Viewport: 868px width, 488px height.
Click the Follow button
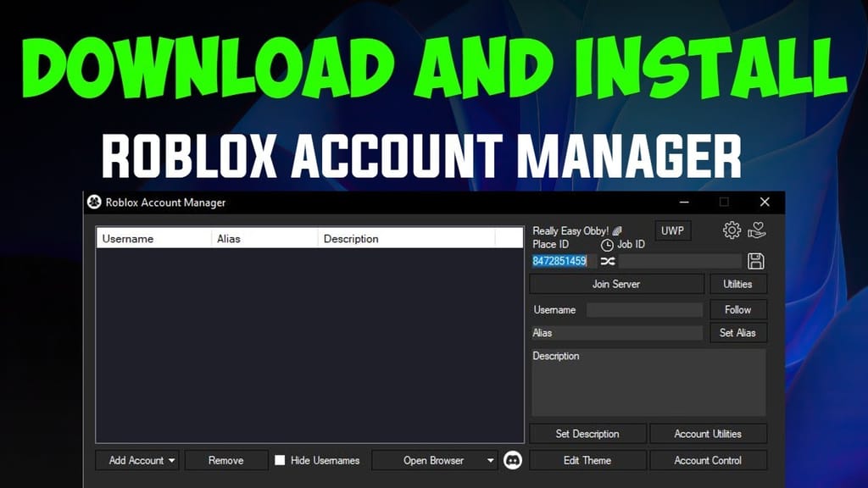pyautogui.click(x=737, y=309)
